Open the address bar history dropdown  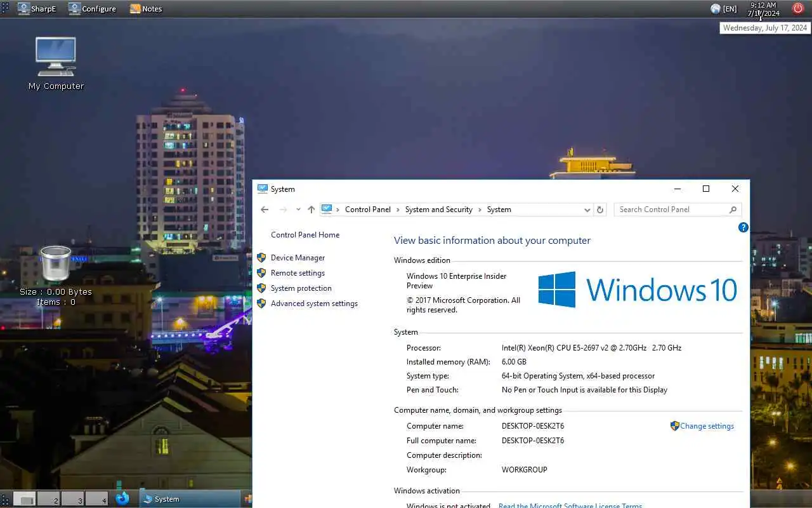(x=587, y=210)
